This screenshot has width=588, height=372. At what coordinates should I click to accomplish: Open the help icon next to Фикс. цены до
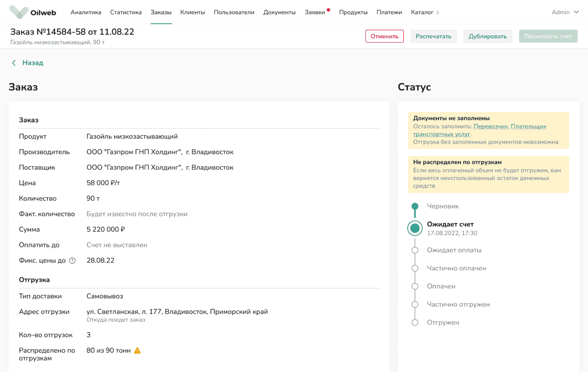[72, 260]
